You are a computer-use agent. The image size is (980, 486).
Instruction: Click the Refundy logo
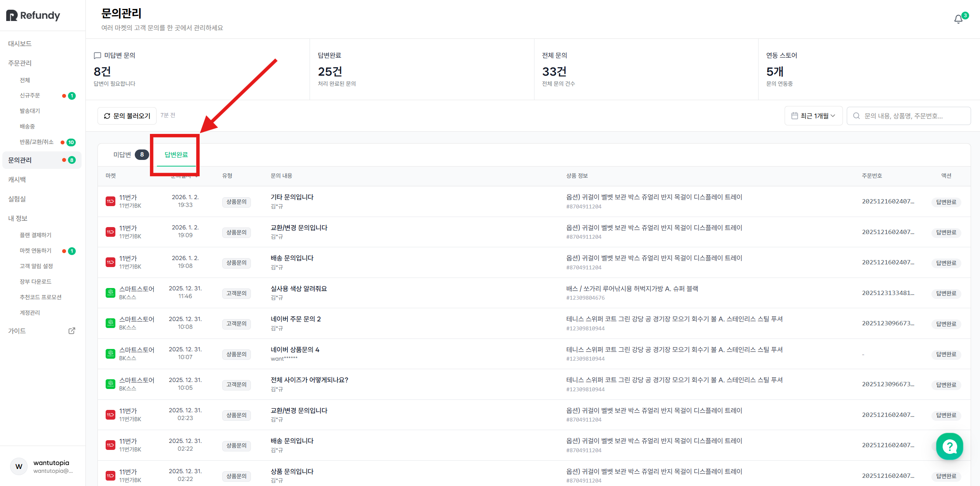coord(33,16)
